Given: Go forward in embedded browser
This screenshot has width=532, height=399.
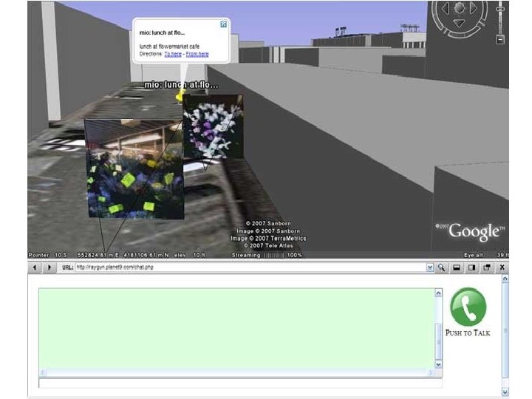Looking at the screenshot, I should point(50,267).
